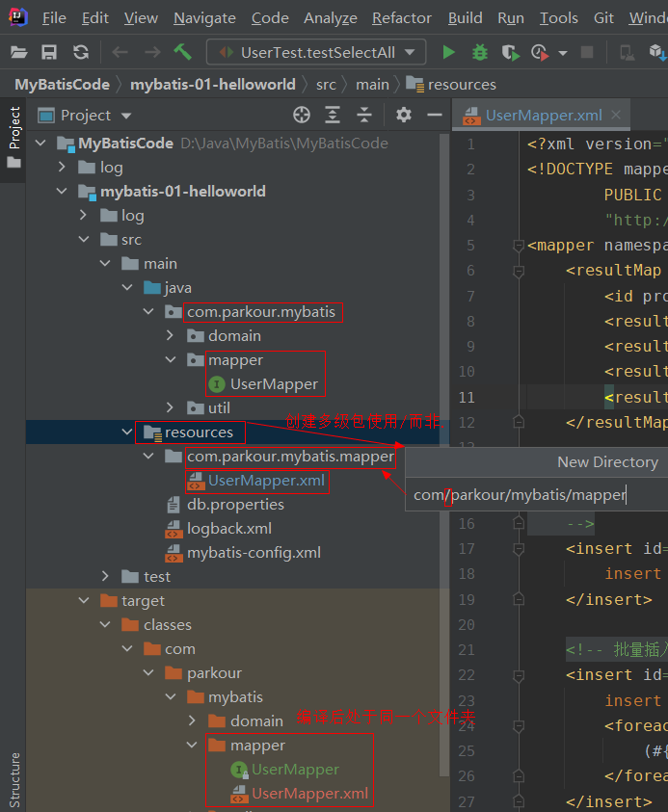Click the src breadcrumb
Screen dimensions: 668x812
[326, 85]
